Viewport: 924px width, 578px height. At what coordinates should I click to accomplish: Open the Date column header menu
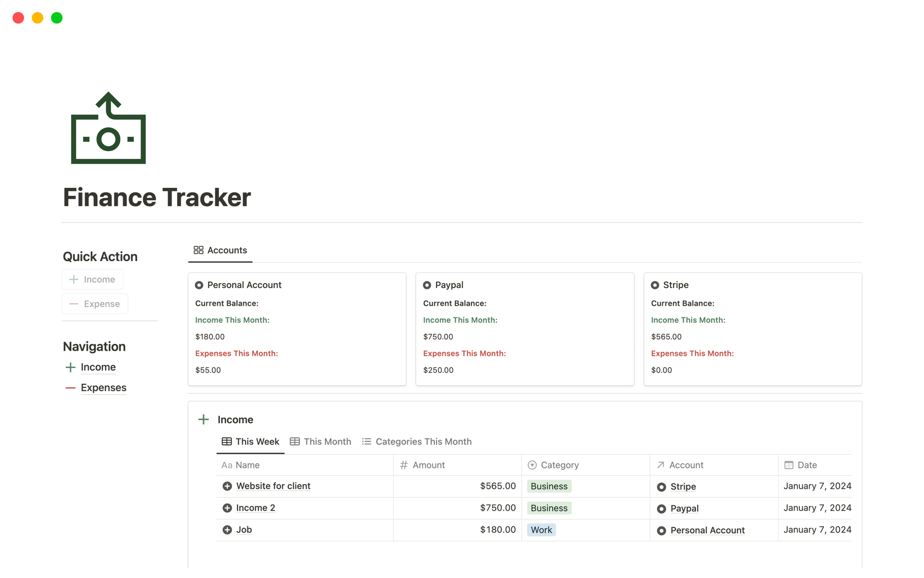pyautogui.click(x=807, y=465)
